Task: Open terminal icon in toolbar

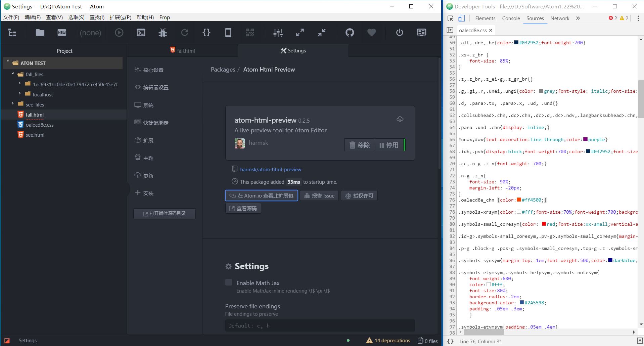Action: click(x=141, y=33)
